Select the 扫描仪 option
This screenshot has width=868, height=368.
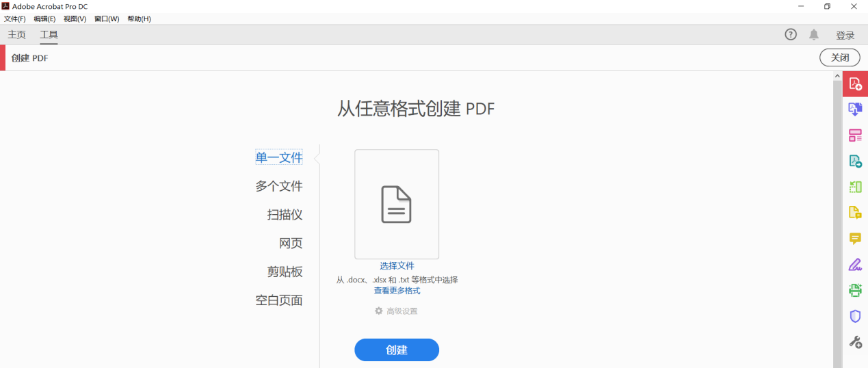pyautogui.click(x=285, y=215)
